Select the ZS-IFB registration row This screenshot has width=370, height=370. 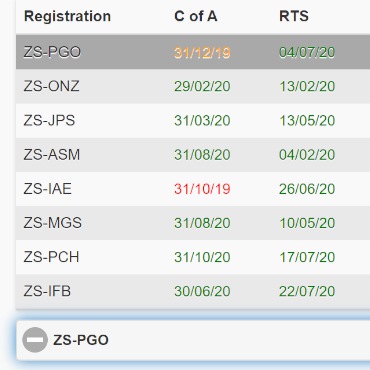pos(193,291)
